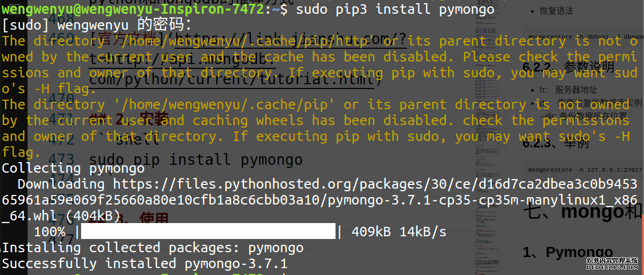This screenshot has width=644, height=275.
Task: Click the 'Collecting pymongo' output line
Action: (73, 168)
